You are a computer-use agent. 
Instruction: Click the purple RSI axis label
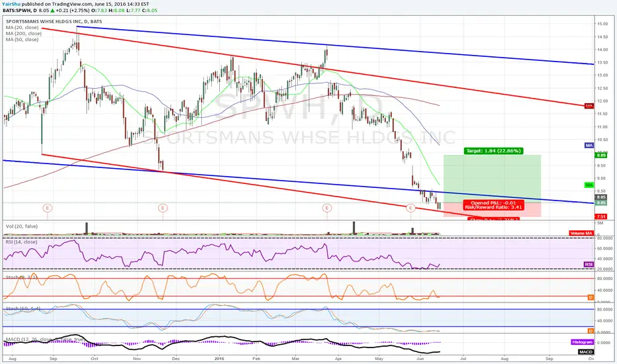tap(589, 265)
